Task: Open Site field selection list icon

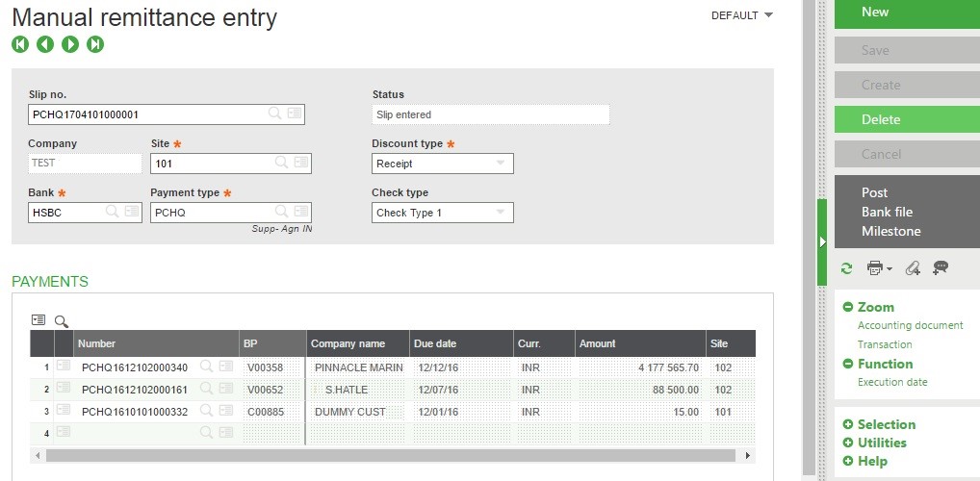Action: coord(301,163)
